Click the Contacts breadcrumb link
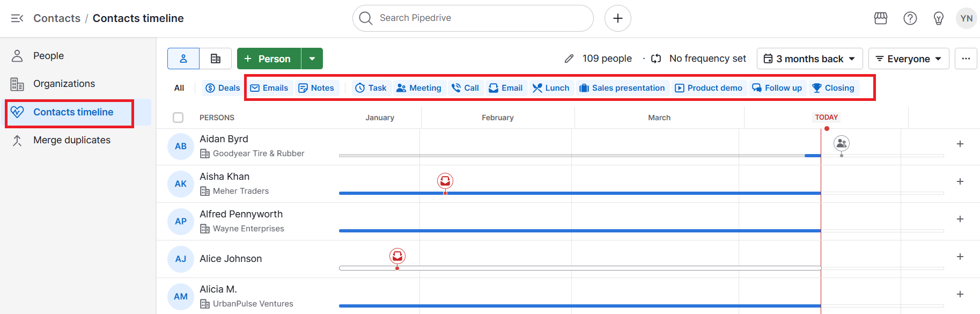This screenshot has height=314, width=980. [57, 18]
